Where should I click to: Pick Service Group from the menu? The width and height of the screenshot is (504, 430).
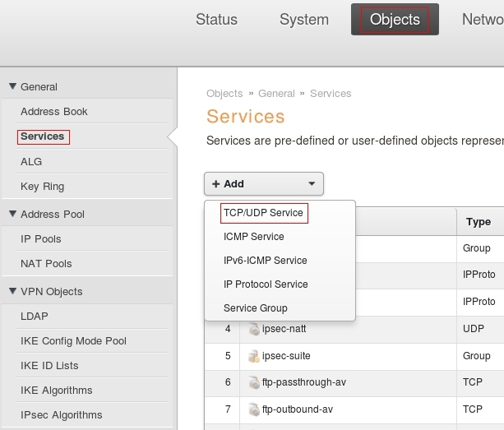[x=255, y=308]
